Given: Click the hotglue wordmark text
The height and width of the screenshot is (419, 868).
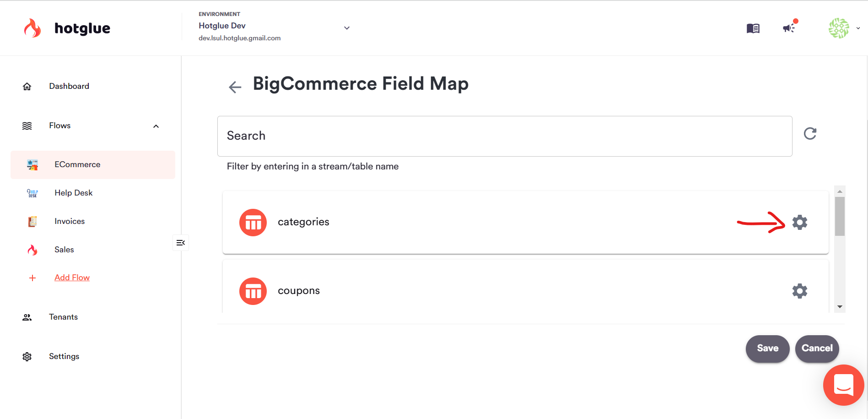Looking at the screenshot, I should [x=82, y=28].
